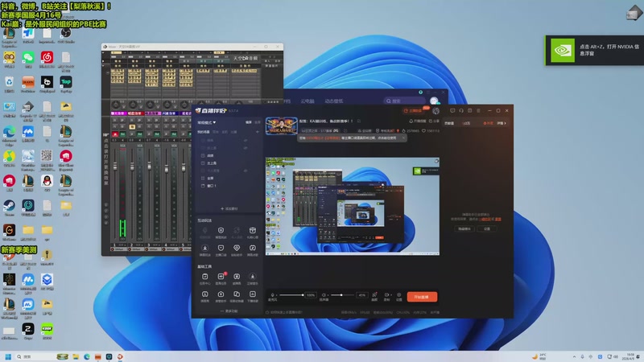Image resolution: width=644 pixels, height=362 pixels.
Task: Click the 添加素材 add source button
Action: pyautogui.click(x=229, y=208)
